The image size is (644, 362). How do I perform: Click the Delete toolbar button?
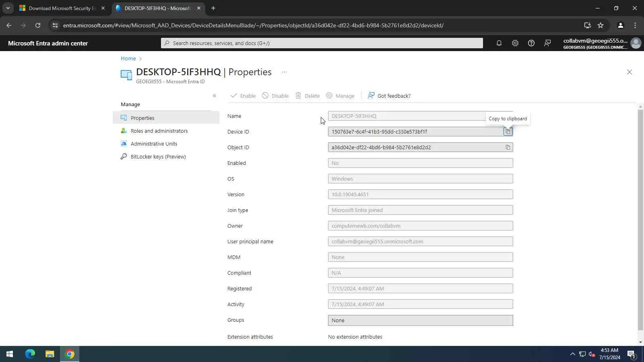308,96
